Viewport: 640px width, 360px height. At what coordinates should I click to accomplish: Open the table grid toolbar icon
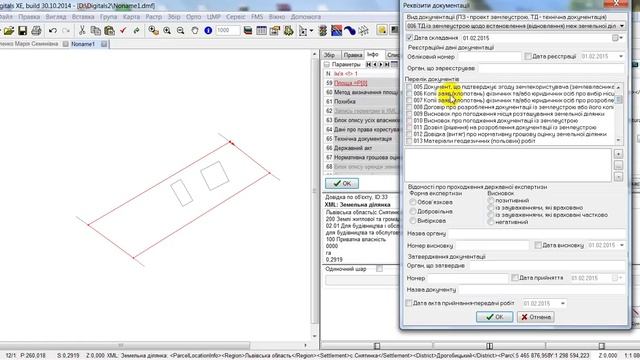point(261,31)
